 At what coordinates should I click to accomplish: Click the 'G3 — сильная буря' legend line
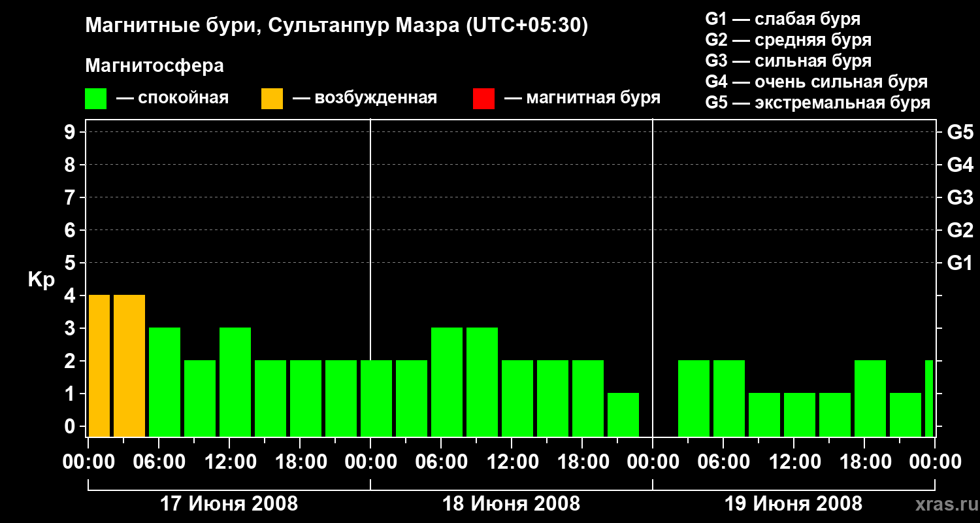789,61
